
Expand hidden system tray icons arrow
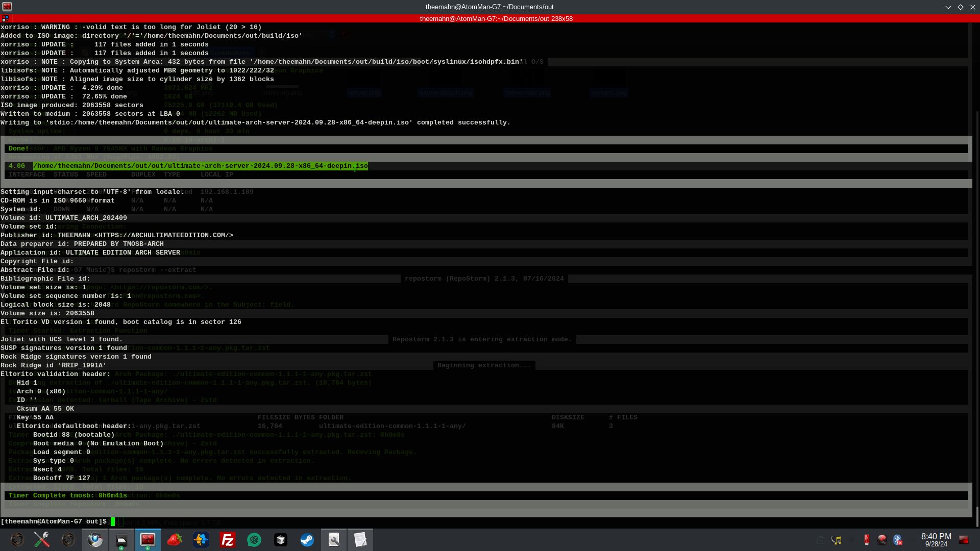point(912,540)
